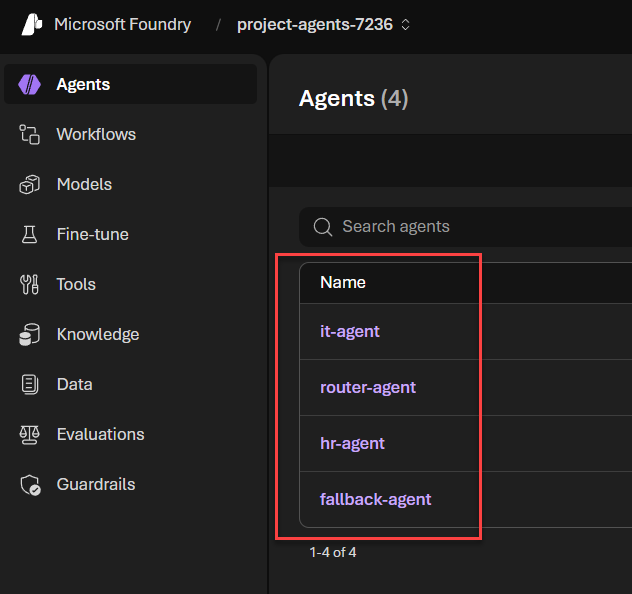Click the Data document icon
632x594 pixels.
point(30,385)
